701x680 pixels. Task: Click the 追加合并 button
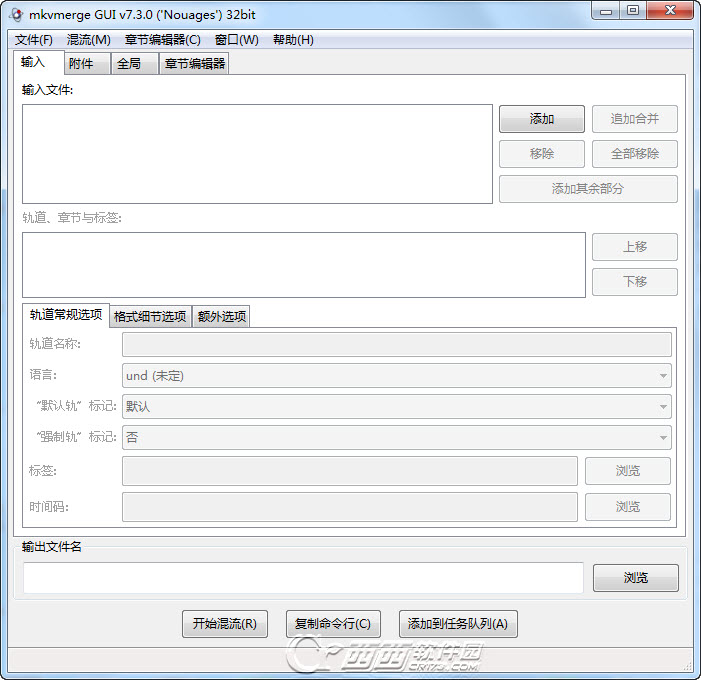(635, 119)
